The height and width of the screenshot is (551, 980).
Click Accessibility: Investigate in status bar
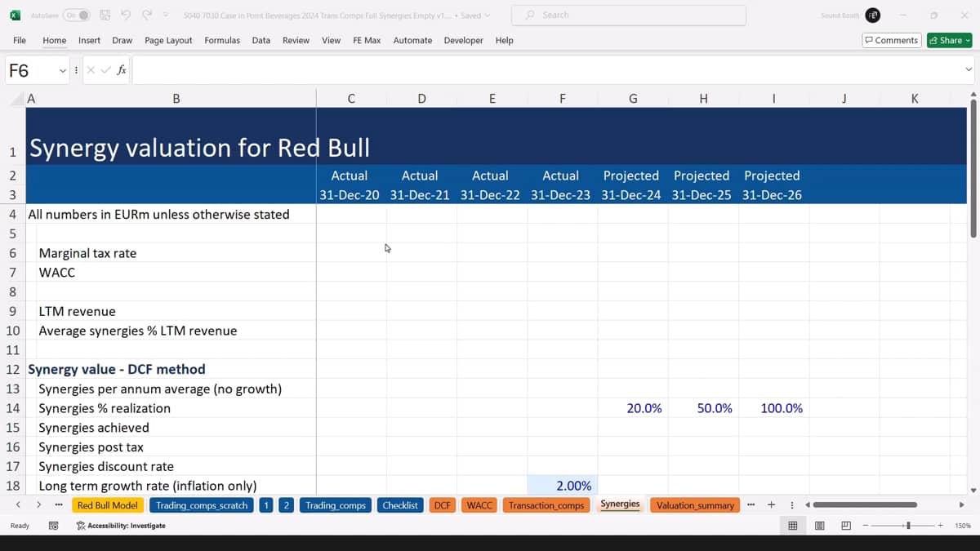click(x=121, y=526)
